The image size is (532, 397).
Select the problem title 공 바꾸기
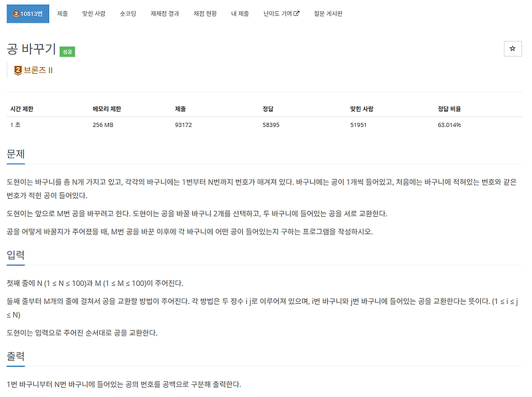point(30,48)
